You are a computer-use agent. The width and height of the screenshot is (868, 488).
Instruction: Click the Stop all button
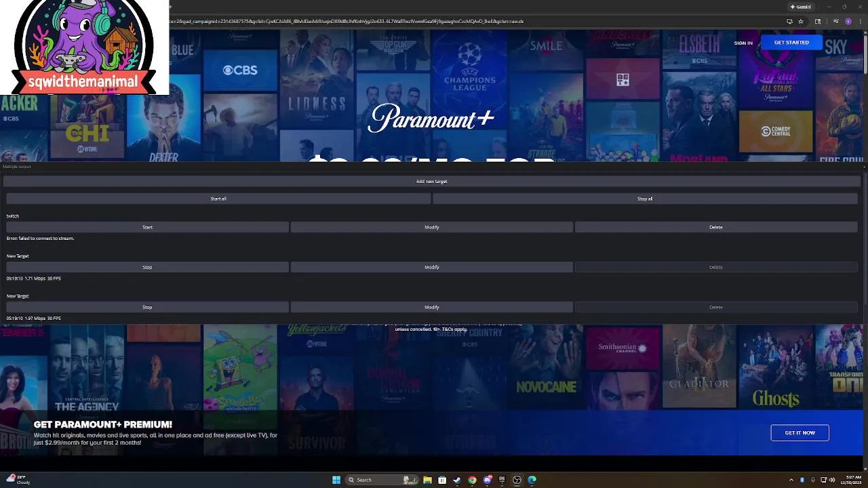pyautogui.click(x=645, y=199)
